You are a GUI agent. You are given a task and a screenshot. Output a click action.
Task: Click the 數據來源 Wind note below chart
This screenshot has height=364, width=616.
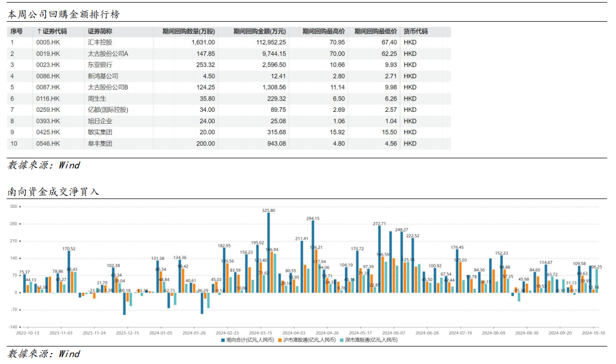44,354
